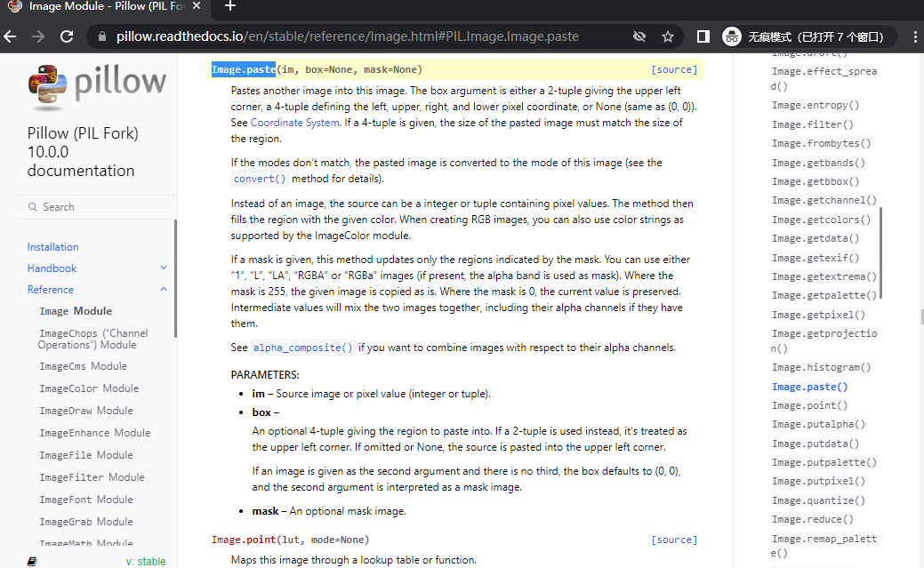Image resolution: width=924 pixels, height=568 pixels.
Task: Collapse the Reference section chevron
Action: (164, 289)
